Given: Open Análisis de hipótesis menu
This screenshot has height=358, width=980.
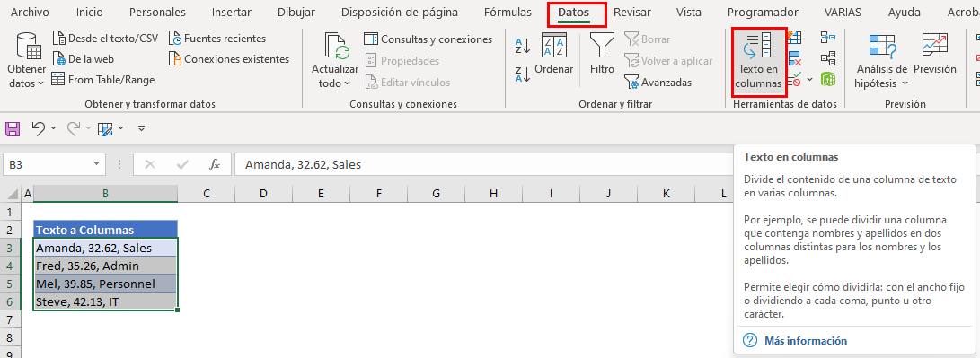Looking at the screenshot, I should [x=882, y=61].
